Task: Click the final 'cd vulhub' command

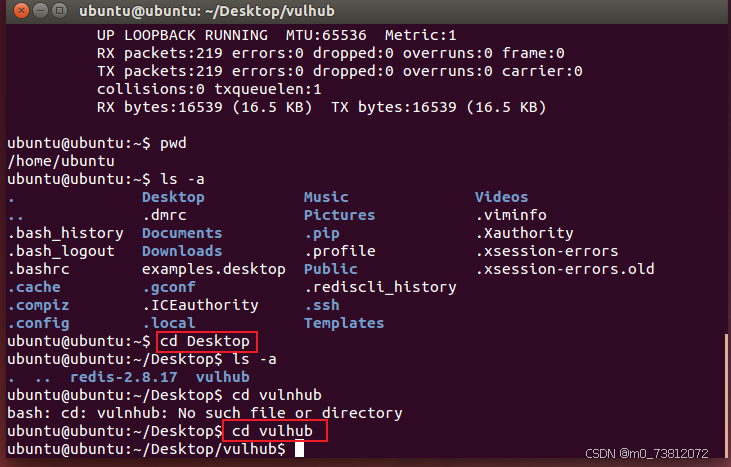Action: coord(272,432)
